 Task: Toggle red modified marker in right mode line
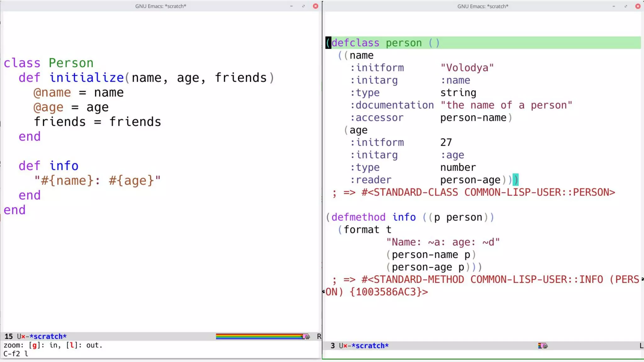pos(345,346)
